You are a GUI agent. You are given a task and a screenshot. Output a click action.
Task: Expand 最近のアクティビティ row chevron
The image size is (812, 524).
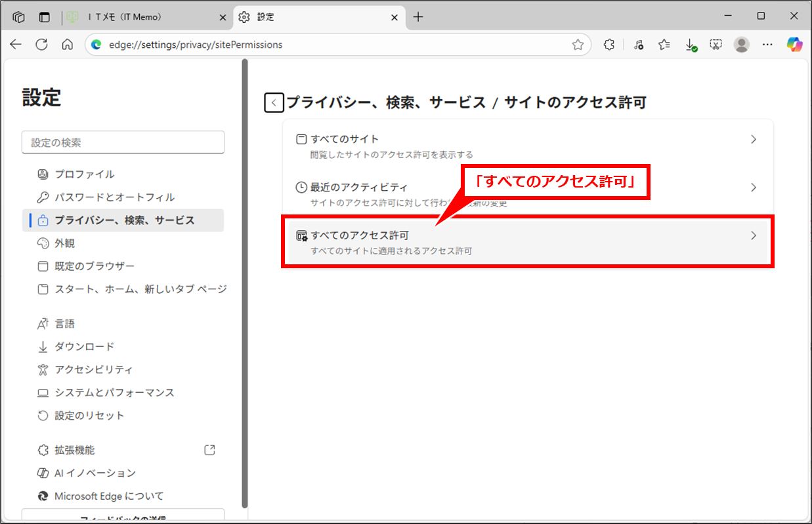point(754,188)
